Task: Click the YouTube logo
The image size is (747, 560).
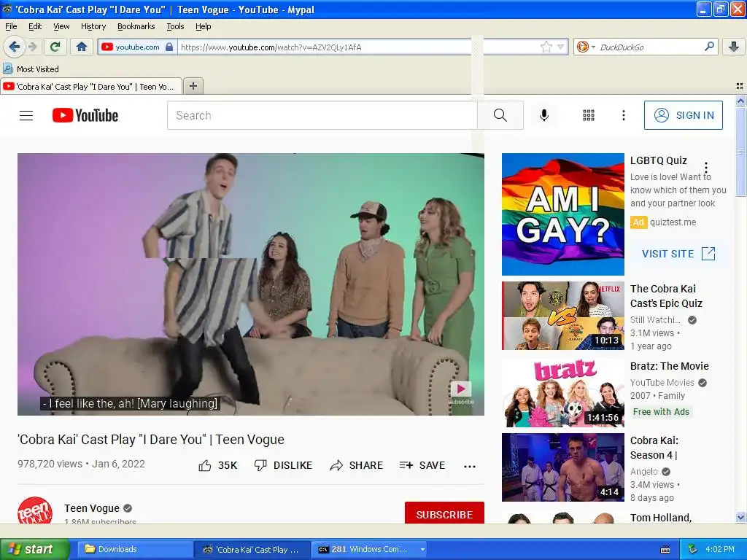Action: click(x=85, y=115)
